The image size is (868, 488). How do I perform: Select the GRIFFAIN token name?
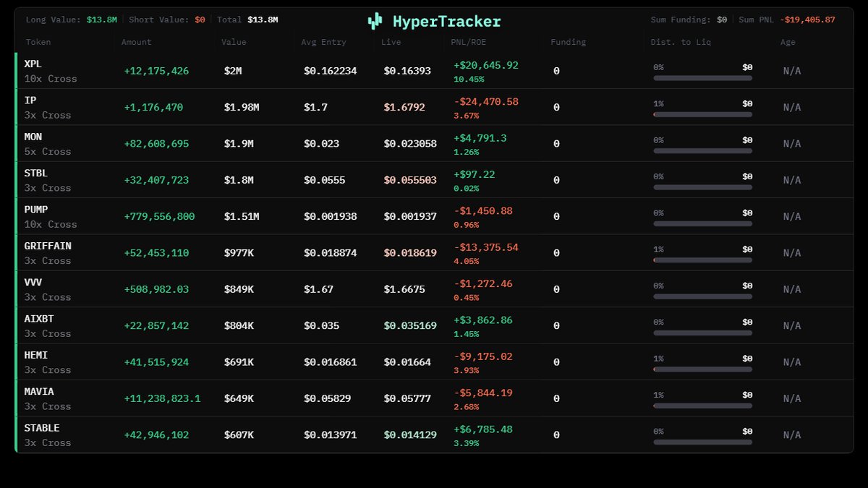click(x=48, y=246)
